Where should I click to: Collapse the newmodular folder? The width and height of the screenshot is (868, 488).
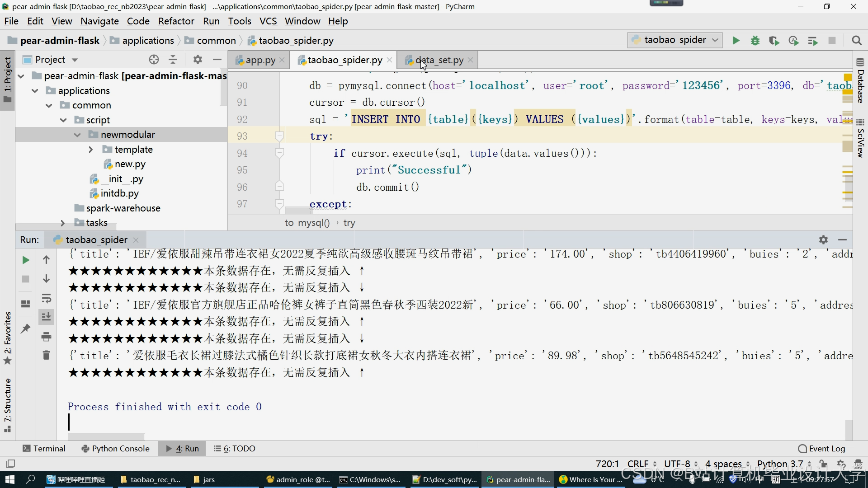click(x=77, y=135)
